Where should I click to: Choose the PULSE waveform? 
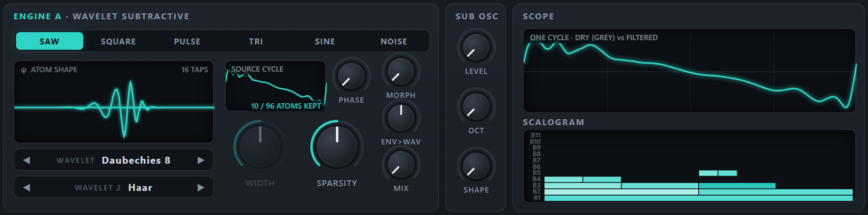[x=187, y=41]
